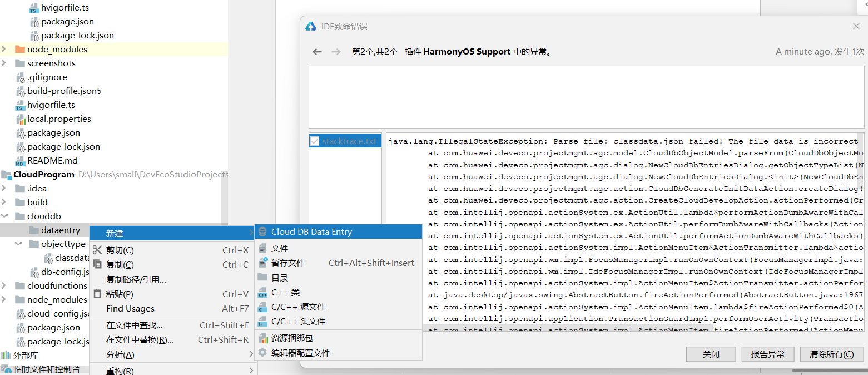Click the folder icon beside 目录

[x=262, y=278]
